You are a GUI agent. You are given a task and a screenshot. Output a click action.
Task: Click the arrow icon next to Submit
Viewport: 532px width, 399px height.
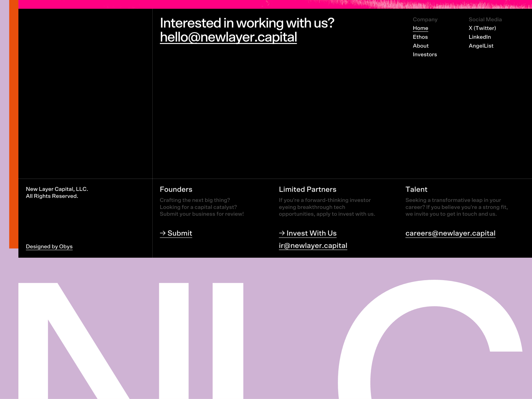click(x=163, y=233)
